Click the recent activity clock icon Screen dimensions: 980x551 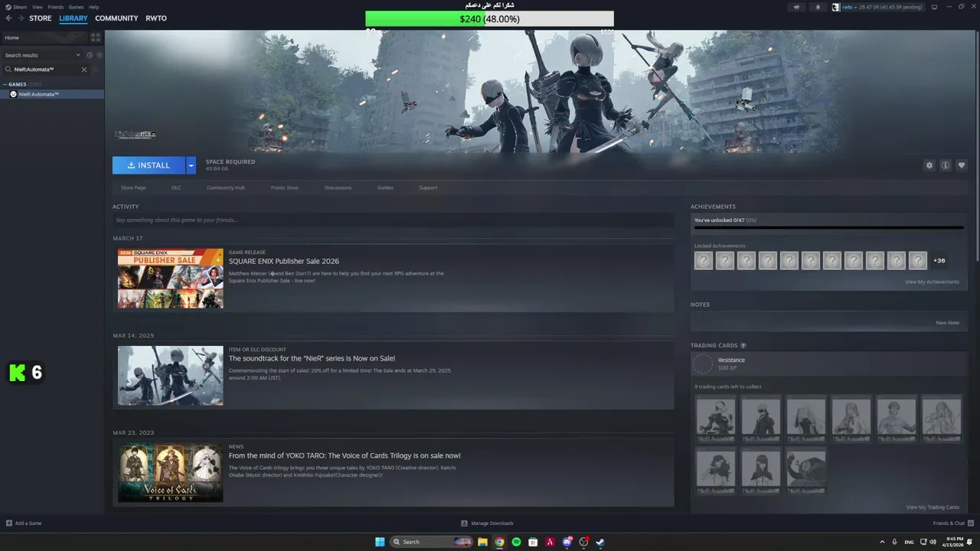click(x=90, y=55)
